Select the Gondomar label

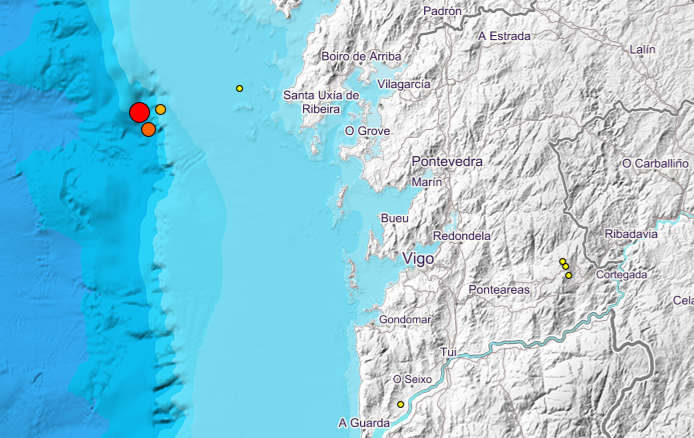[405, 319]
